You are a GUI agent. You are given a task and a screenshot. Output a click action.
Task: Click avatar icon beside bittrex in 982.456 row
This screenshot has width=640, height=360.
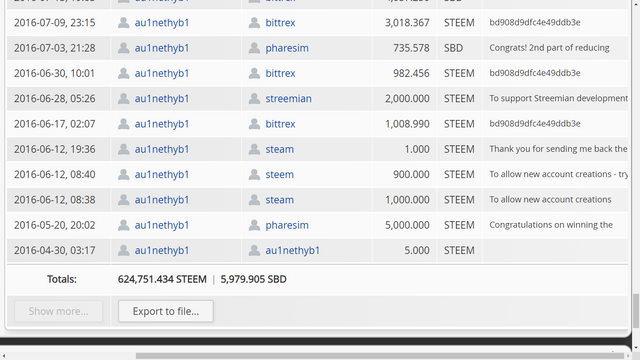(254, 73)
